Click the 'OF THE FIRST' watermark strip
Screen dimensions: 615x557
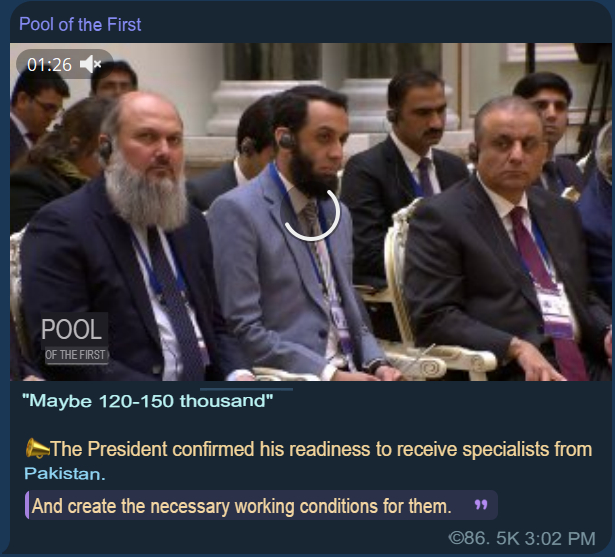(x=76, y=355)
